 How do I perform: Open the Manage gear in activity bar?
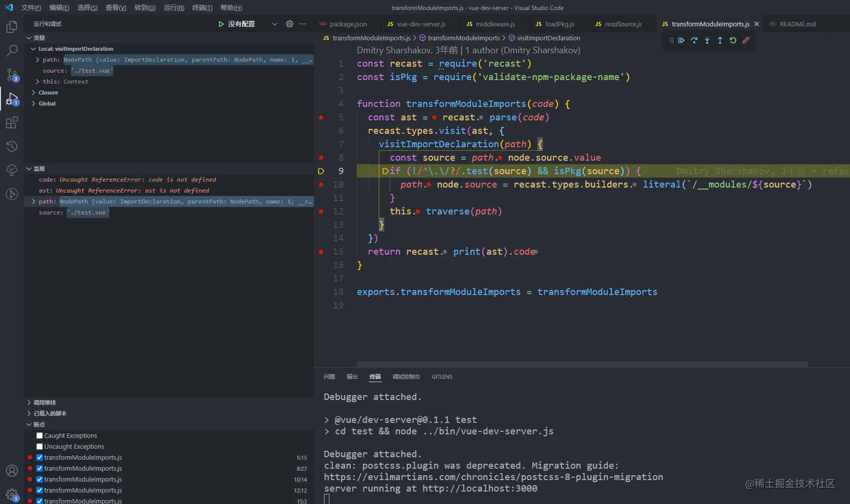[11, 495]
